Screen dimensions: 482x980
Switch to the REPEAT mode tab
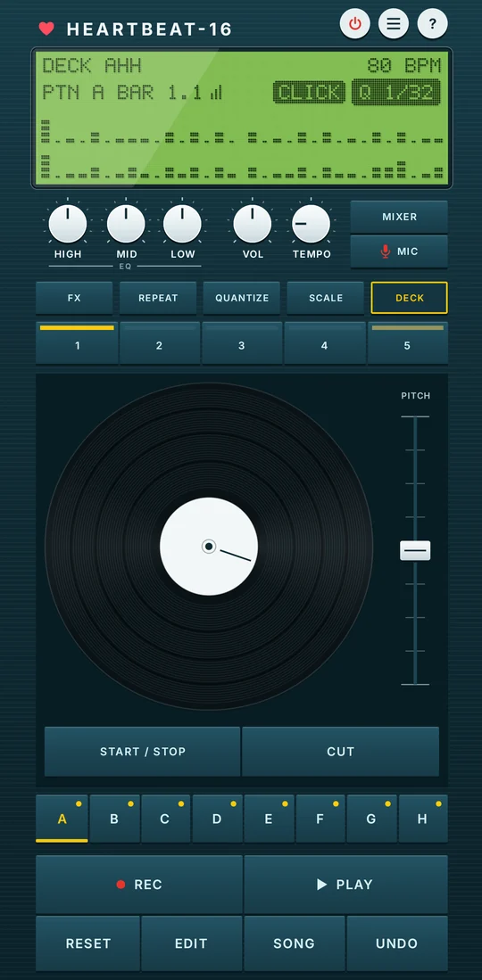(x=158, y=298)
